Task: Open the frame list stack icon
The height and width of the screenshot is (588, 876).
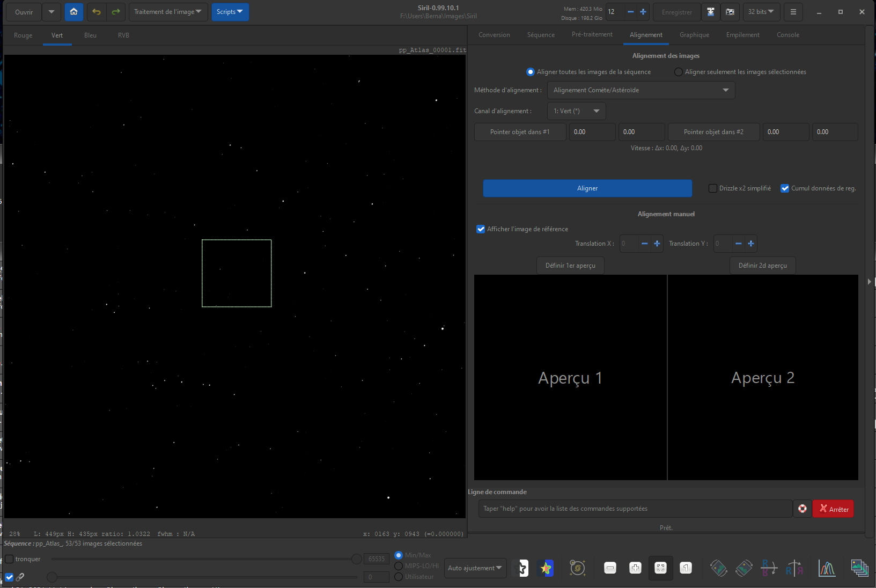Action: tap(859, 568)
